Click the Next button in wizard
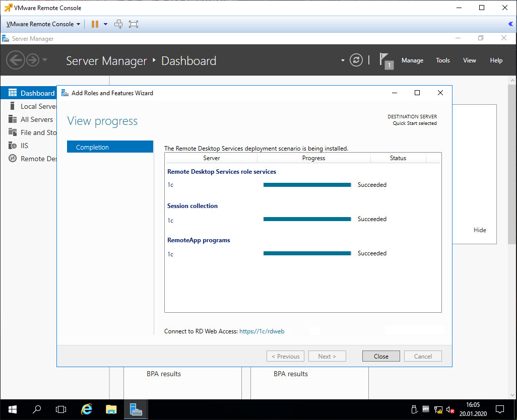The image size is (517, 420). pyautogui.click(x=327, y=357)
